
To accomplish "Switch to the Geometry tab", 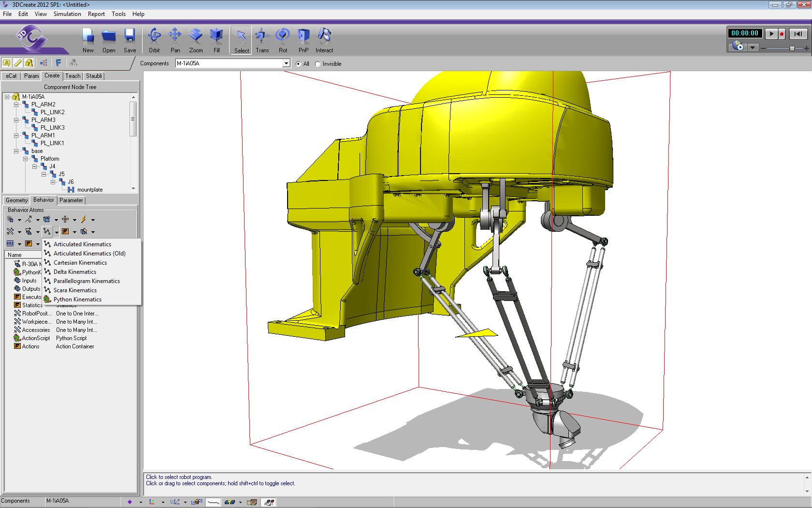I will click(17, 200).
